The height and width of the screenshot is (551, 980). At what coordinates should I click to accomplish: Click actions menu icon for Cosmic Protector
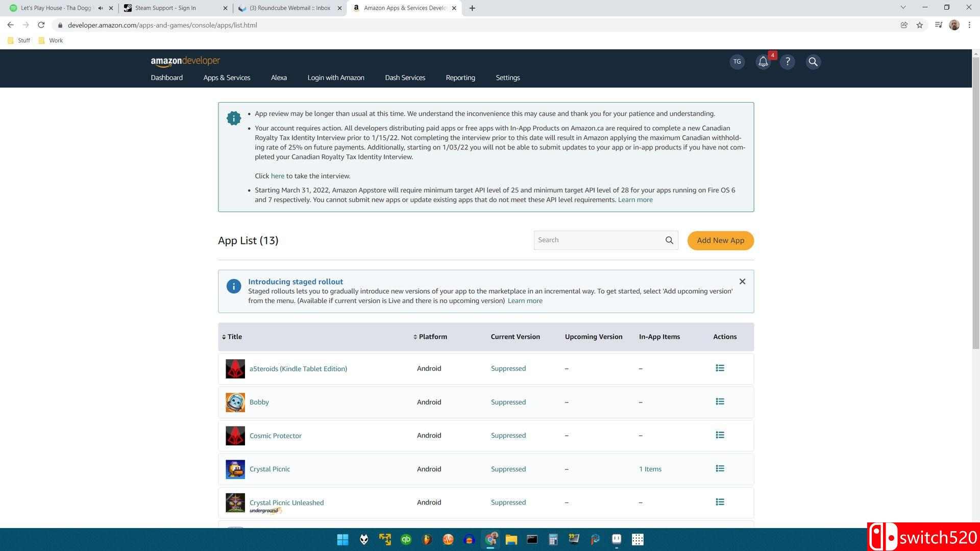pyautogui.click(x=720, y=435)
